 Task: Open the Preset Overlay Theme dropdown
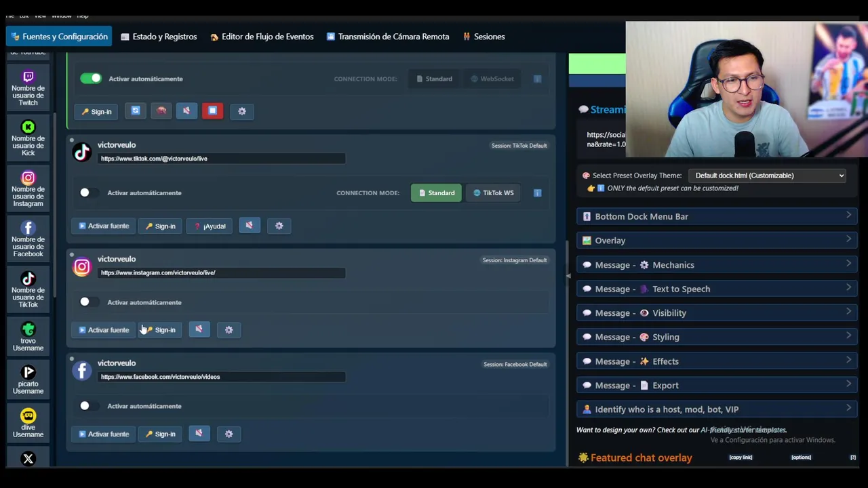(x=767, y=176)
